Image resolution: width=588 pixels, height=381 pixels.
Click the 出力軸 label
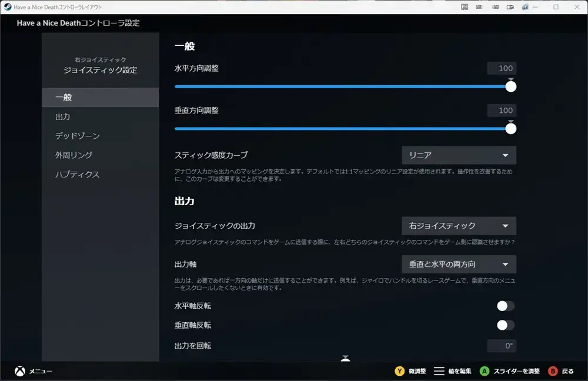click(185, 265)
